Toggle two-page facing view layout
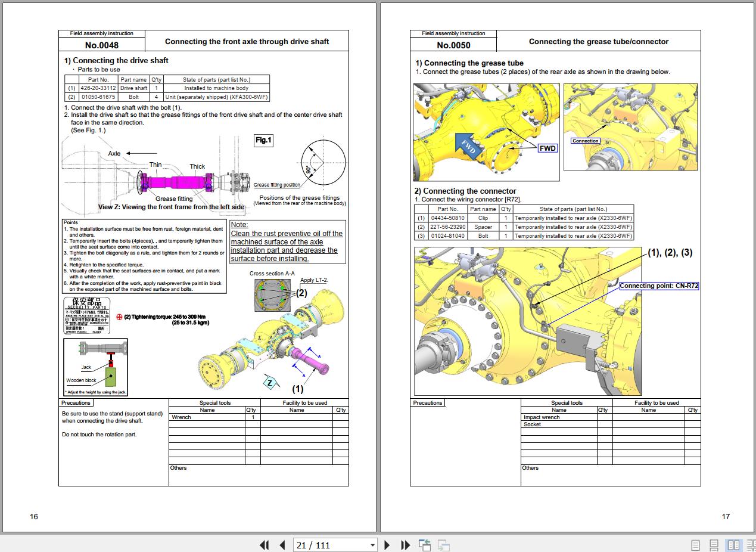The width and height of the screenshot is (756, 552). click(733, 545)
